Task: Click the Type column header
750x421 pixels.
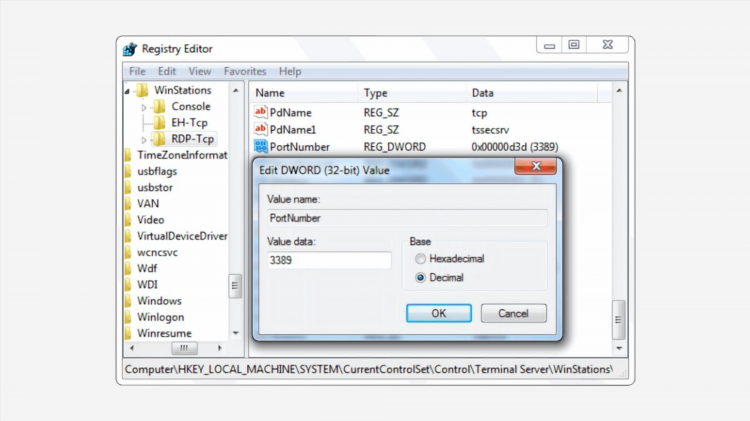Action: [412, 93]
